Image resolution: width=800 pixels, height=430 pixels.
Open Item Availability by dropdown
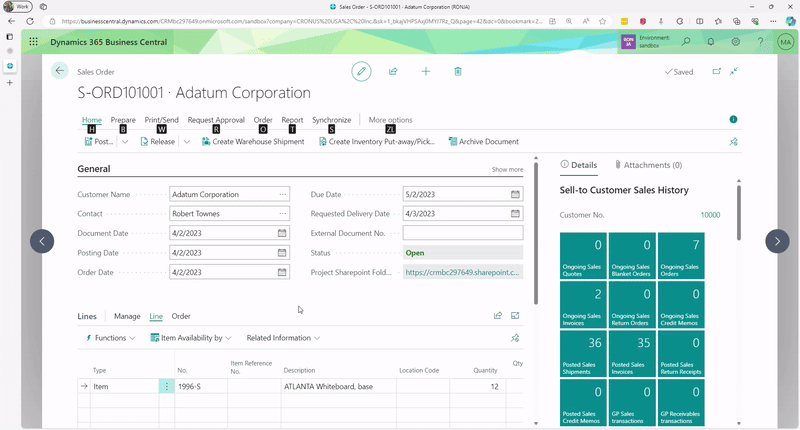coord(190,338)
